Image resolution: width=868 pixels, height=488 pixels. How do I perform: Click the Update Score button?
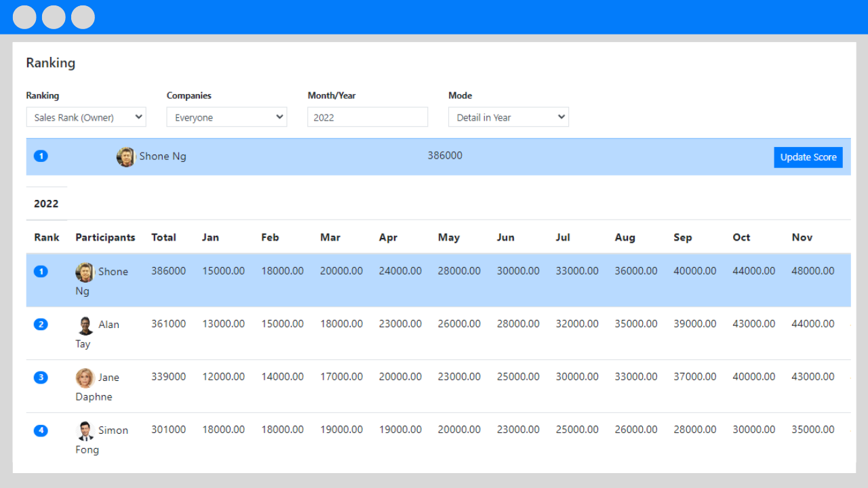808,157
